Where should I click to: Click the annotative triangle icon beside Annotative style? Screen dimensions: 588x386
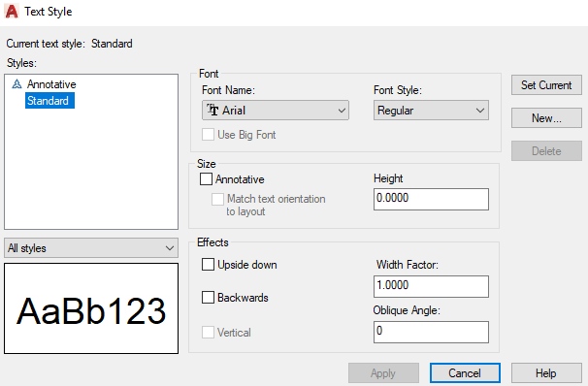tap(16, 84)
